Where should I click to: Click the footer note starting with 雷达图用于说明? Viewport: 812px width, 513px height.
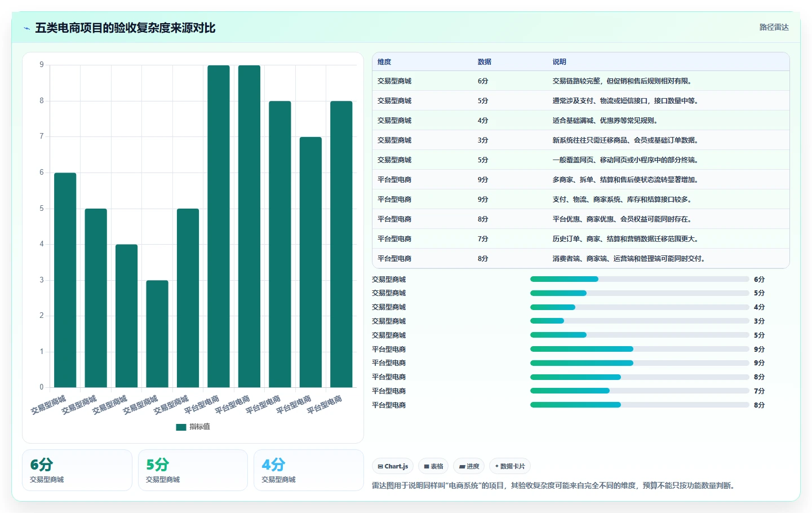[554, 485]
